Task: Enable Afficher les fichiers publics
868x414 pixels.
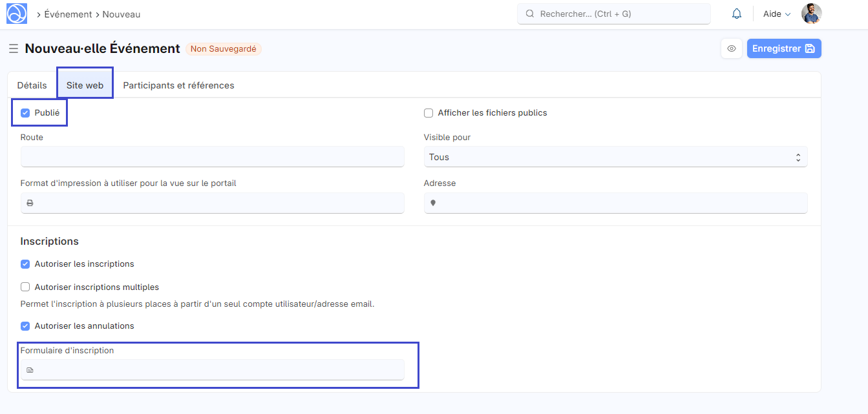Action: tap(428, 112)
